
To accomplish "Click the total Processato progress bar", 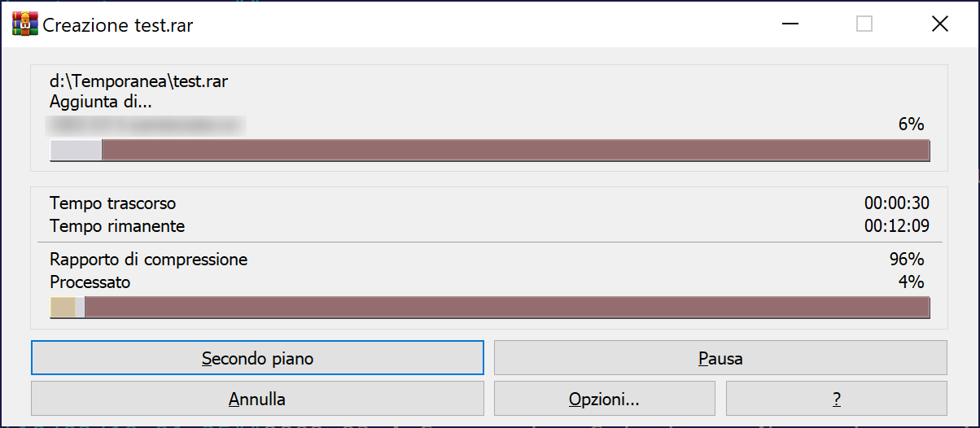I will pos(489,307).
